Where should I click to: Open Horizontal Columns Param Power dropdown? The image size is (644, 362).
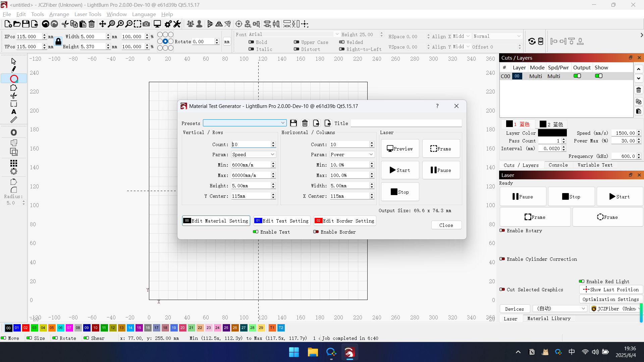click(x=352, y=155)
